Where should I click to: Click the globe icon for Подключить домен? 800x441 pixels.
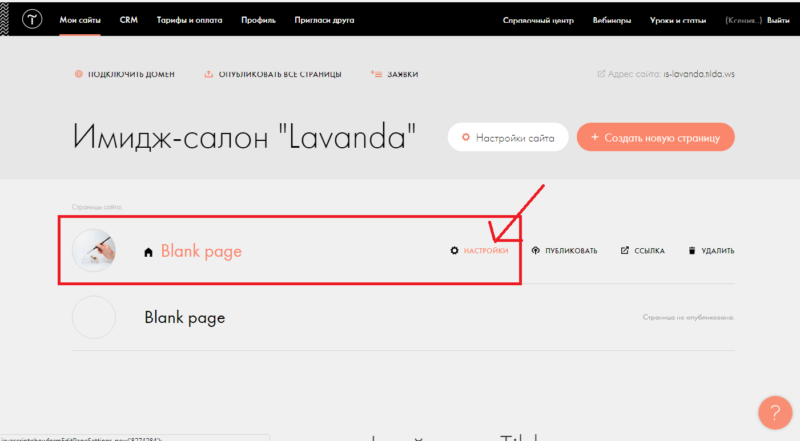[x=79, y=74]
